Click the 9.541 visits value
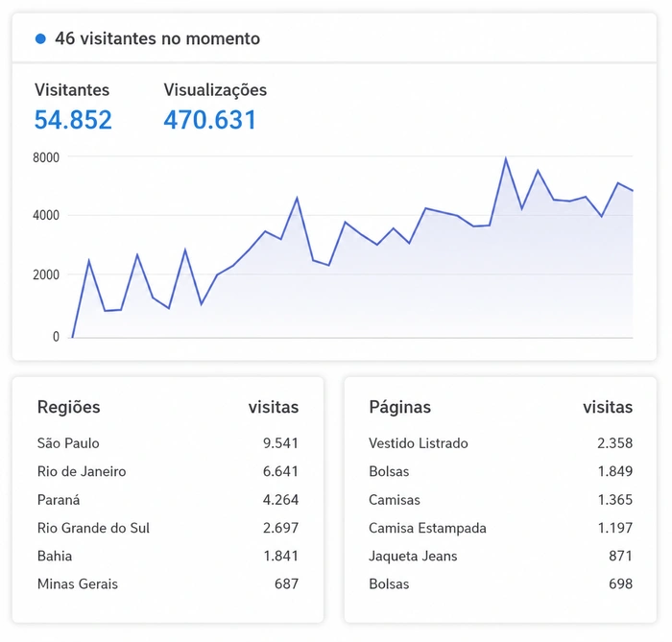The image size is (672, 642). pyautogui.click(x=280, y=443)
